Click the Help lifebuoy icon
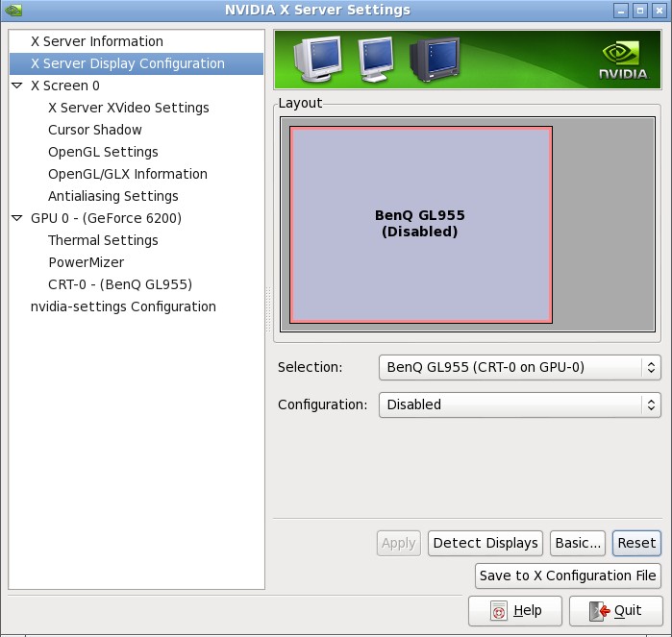This screenshot has width=672, height=637. pos(498,610)
